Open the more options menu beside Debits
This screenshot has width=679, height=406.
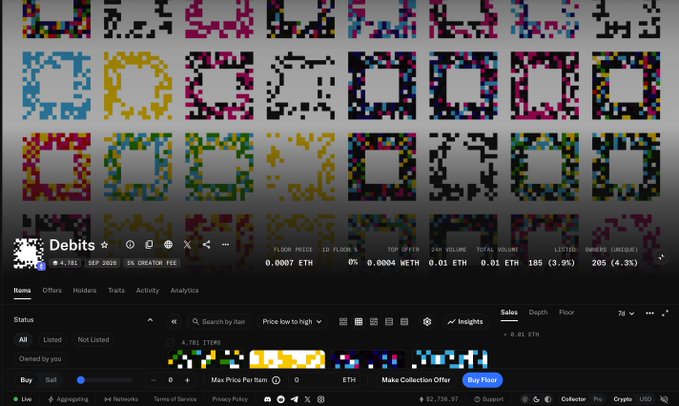(225, 245)
